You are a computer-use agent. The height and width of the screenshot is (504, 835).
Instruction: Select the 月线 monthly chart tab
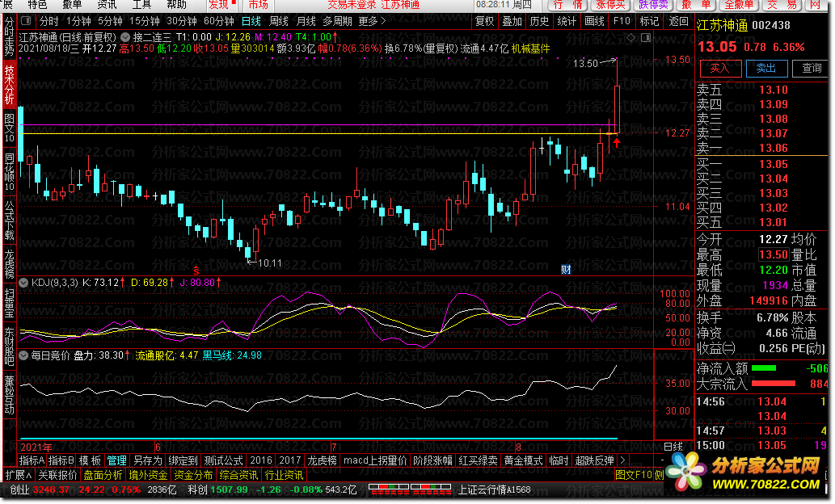pyautogui.click(x=306, y=21)
